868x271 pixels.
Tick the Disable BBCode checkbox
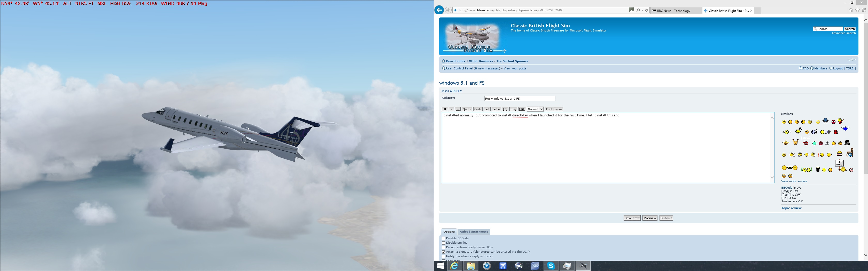[444, 238]
